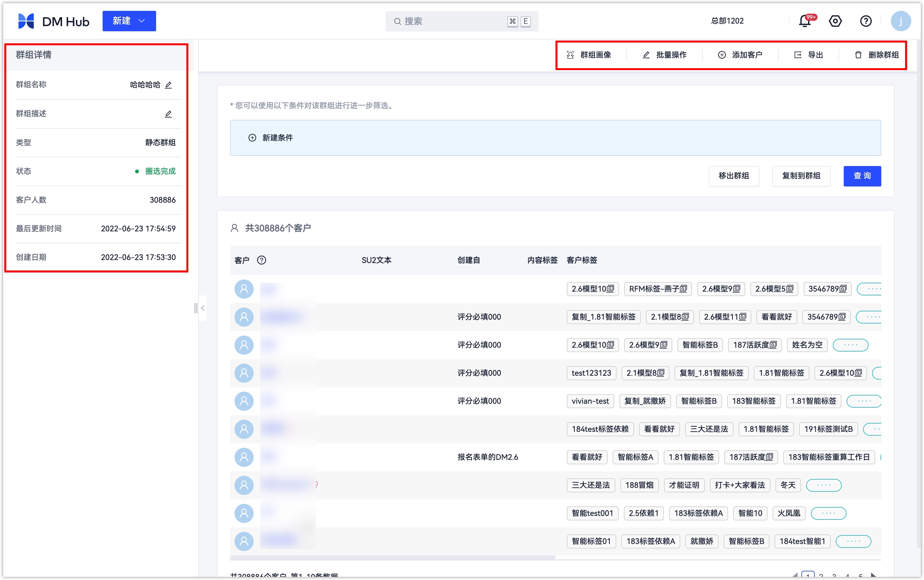
Task: Click the 打卡+大家看法 tag
Action: [x=740, y=485]
